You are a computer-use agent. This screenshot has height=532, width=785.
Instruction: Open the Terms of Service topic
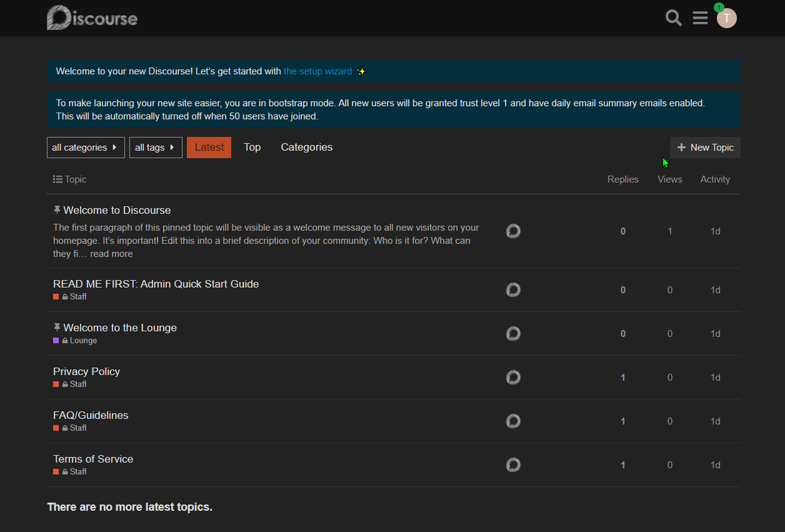coord(93,459)
